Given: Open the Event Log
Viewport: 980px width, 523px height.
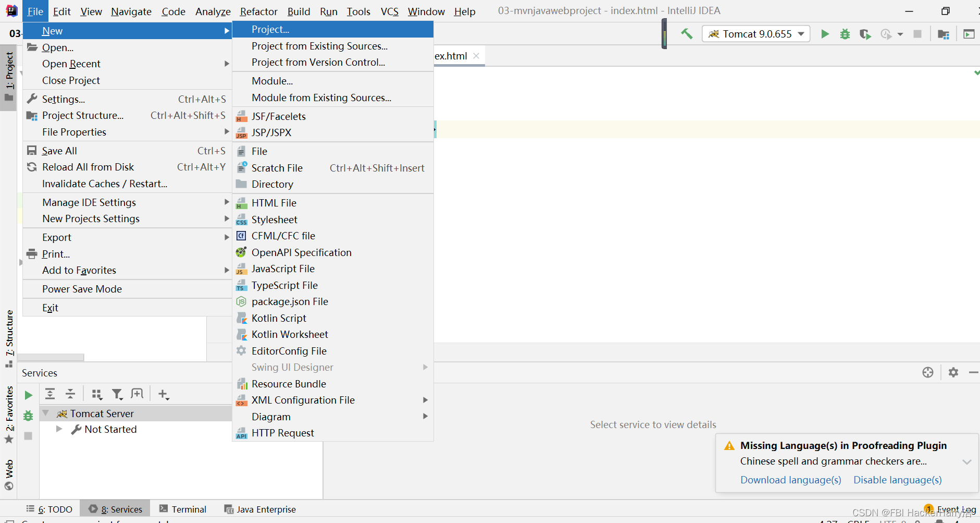Looking at the screenshot, I should coord(951,509).
